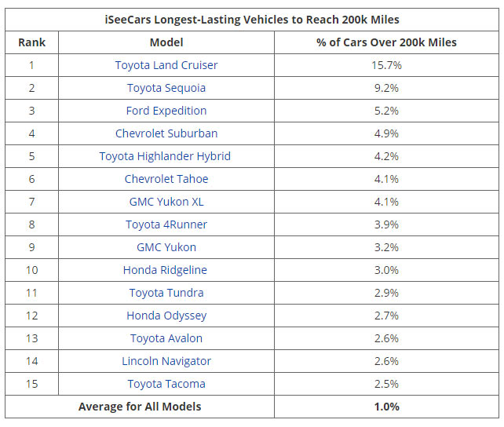Image resolution: width=504 pixels, height=427 pixels.
Task: Visit the Toyota Tacoma link
Action: [166, 384]
